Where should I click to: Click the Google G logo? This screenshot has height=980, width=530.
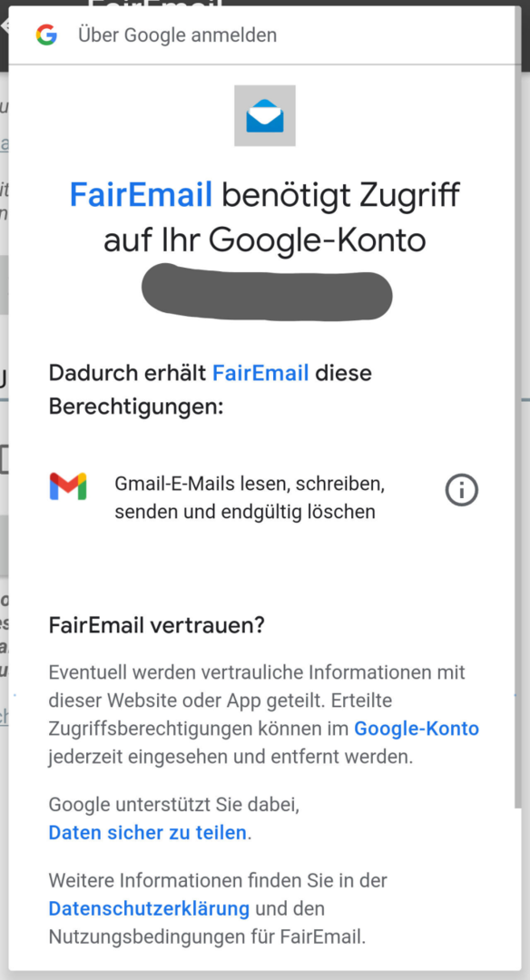tap(46, 34)
